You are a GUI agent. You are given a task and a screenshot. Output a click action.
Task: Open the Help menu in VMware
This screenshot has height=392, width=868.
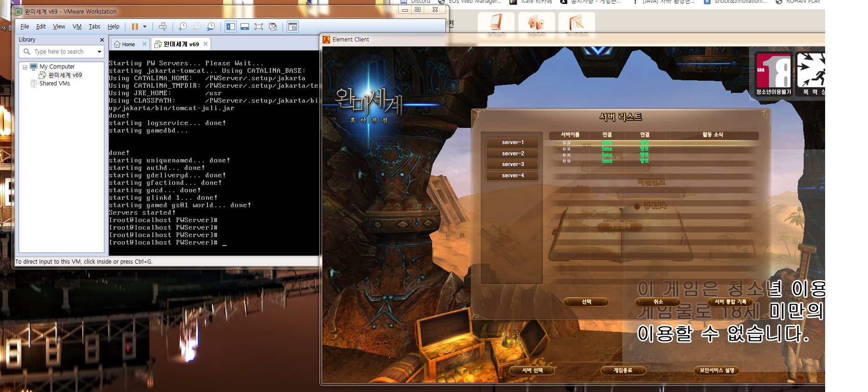pos(113,27)
